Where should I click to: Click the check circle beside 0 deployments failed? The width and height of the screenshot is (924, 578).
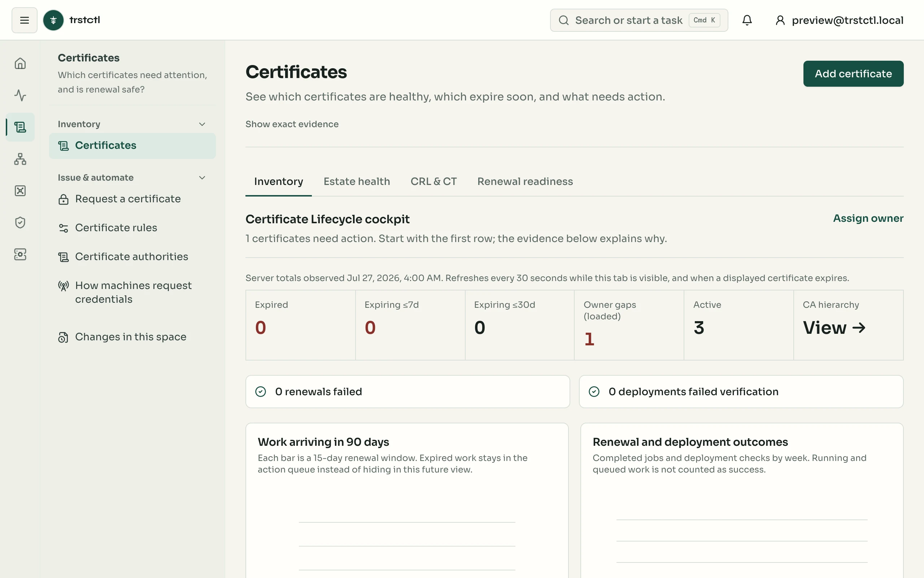pyautogui.click(x=594, y=392)
